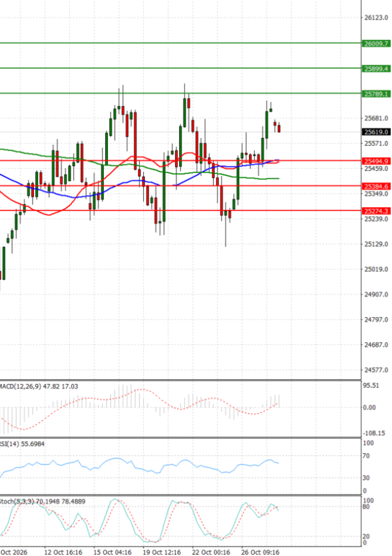Click the 24907.0 price axis value
The width and height of the screenshot is (392, 556).
point(376,294)
